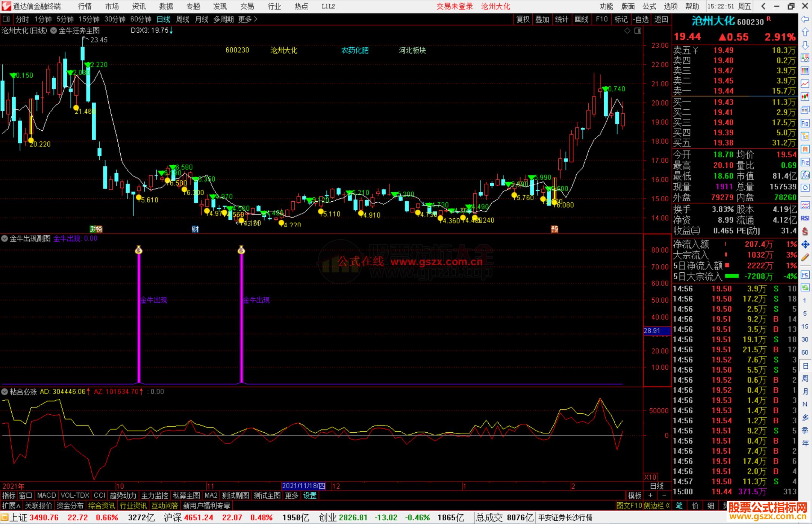Click the minus zoom button beside 模板
Image resolution: width=812 pixels, height=524 pixels.
tap(664, 495)
